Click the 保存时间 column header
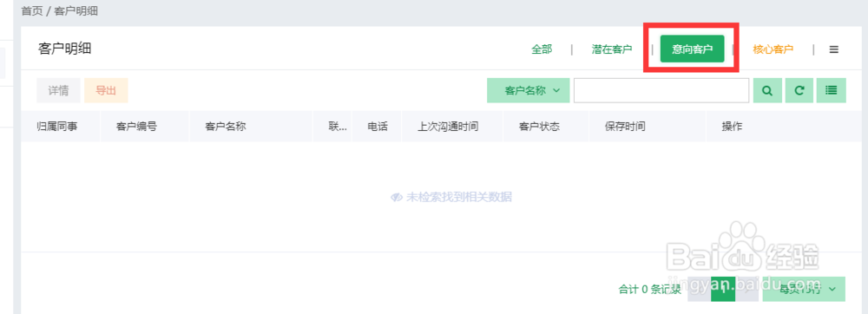Image resolution: width=868 pixels, height=314 pixels. [x=624, y=127]
